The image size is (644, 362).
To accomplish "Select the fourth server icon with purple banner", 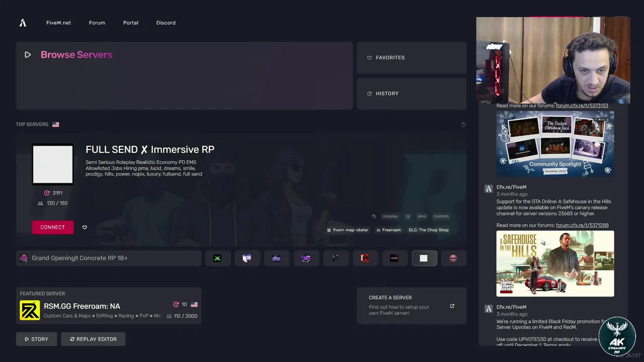I will coord(306,258).
